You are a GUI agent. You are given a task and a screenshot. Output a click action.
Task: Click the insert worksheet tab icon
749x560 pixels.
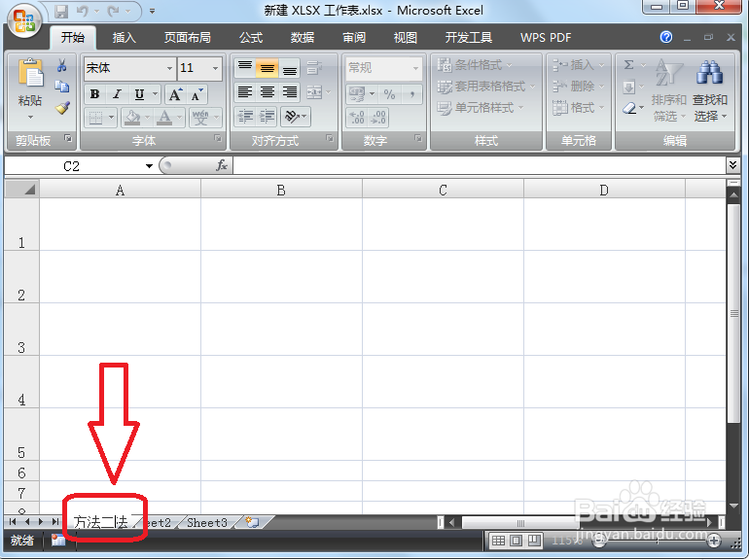point(253,522)
